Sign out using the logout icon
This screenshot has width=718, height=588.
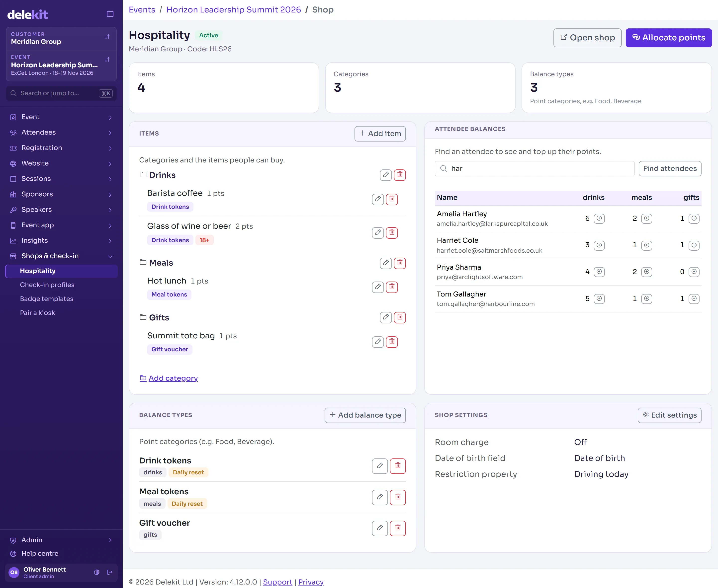click(x=110, y=572)
